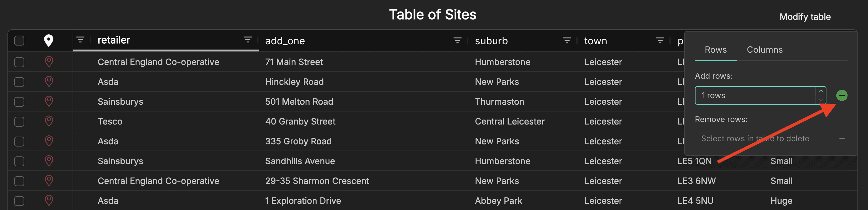Select the Rows tab
Image resolution: width=868 pixels, height=210 pixels.
coord(715,50)
